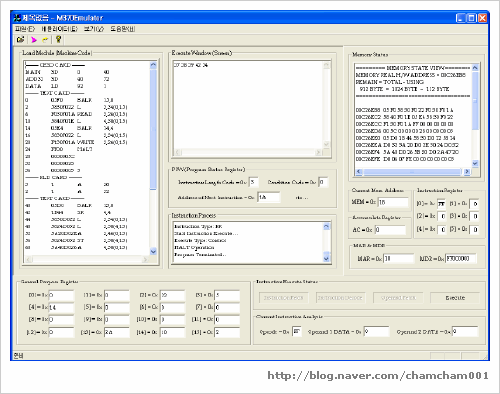Click the Instruction Decode button
This screenshot has height=394, width=500.
[340, 298]
